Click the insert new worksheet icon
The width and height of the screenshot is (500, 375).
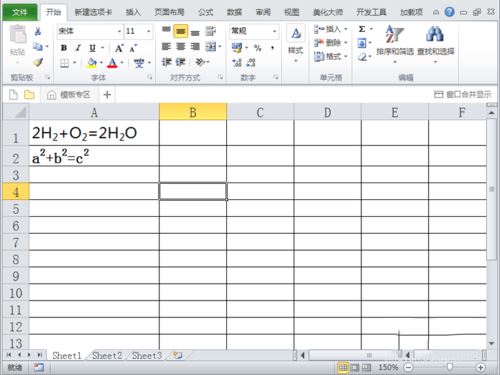178,356
